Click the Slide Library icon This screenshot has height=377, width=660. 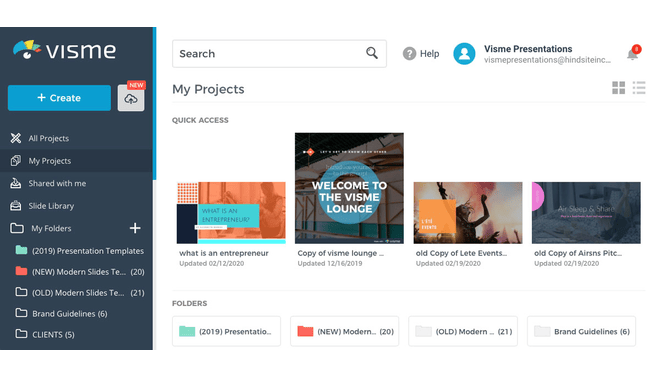click(16, 206)
